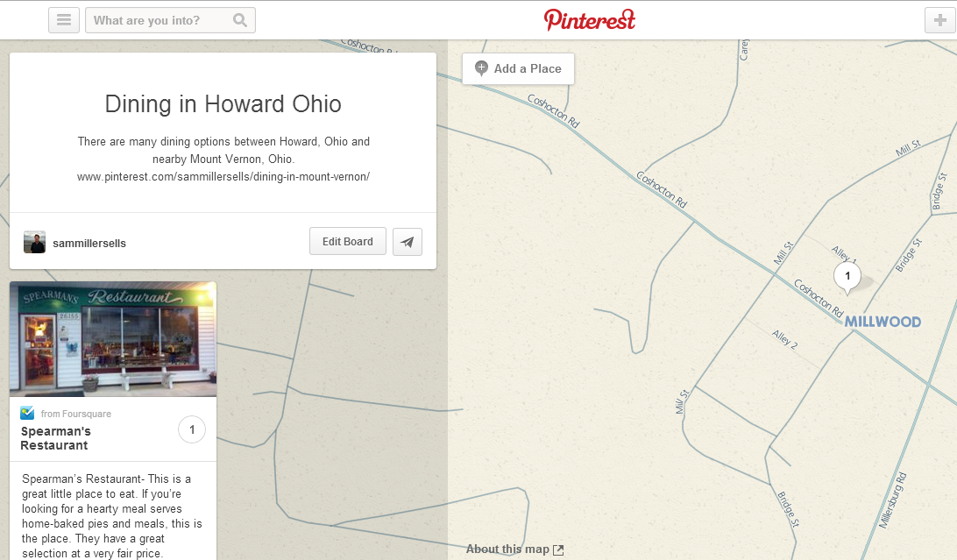
Task: Open the sammillersells username link
Action: 89,244
